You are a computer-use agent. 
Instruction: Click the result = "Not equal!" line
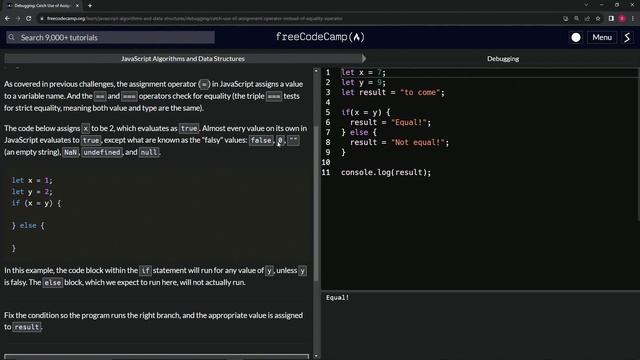tap(399, 142)
